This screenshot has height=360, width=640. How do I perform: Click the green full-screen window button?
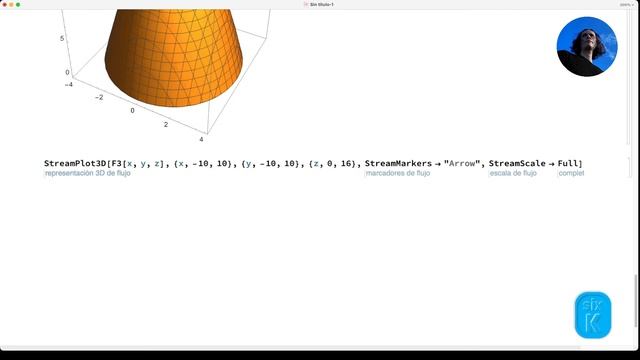point(18,4)
